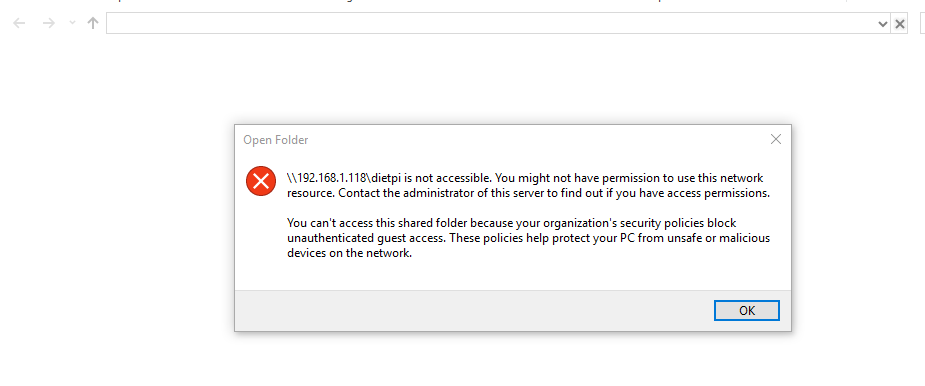Screen dimensions: 925x386
Task: Click the gray button bar beside OK
Action: 472,310
